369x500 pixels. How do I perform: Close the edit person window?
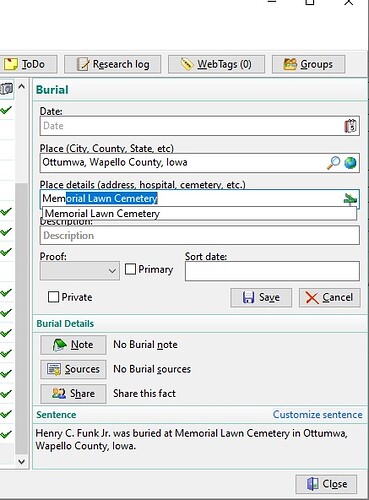click(x=326, y=484)
